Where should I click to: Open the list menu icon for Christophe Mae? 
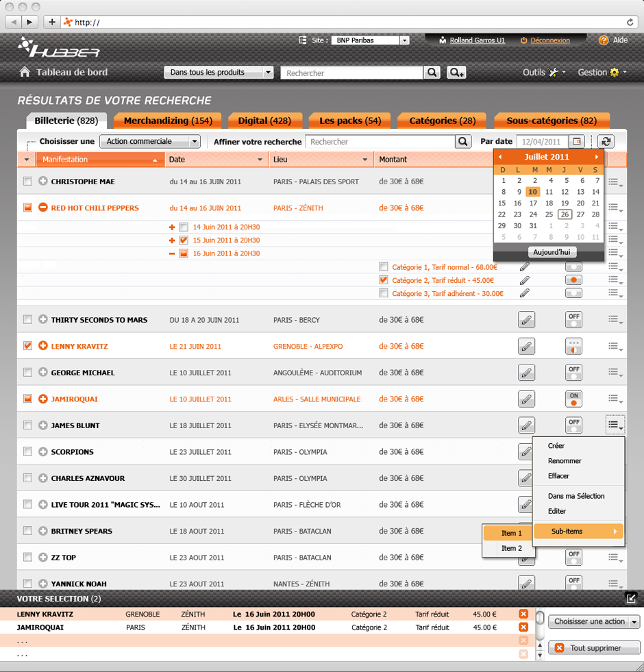click(x=615, y=182)
